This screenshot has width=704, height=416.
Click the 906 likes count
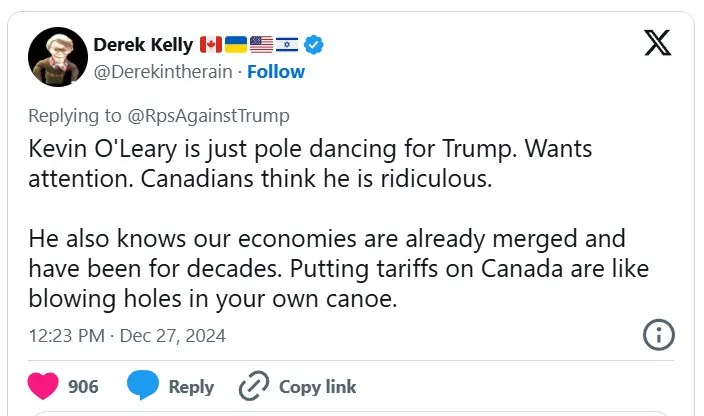(83, 387)
